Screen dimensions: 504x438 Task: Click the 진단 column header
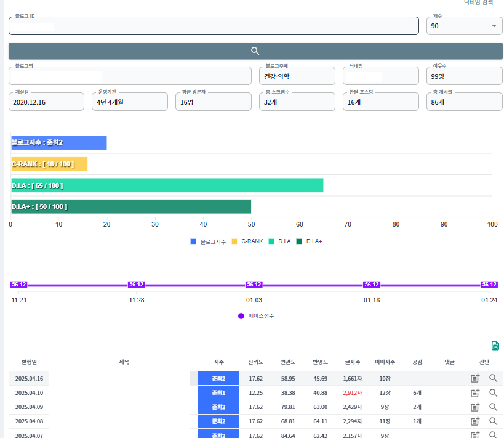[484, 362]
